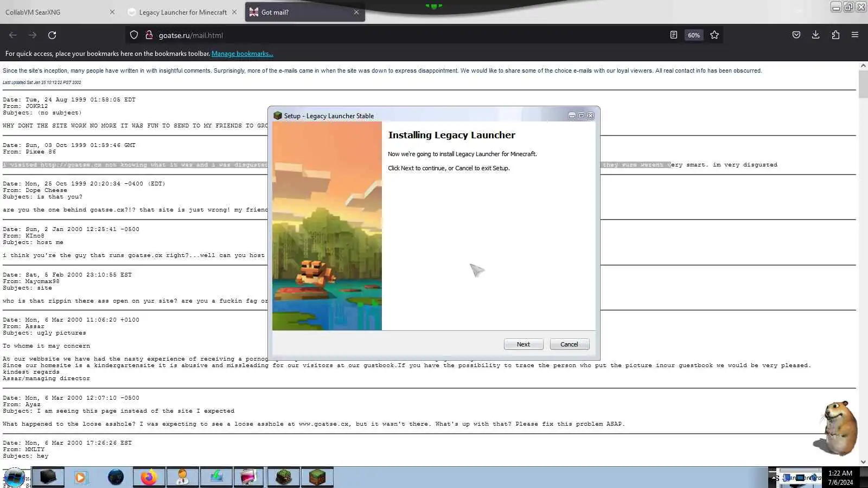This screenshot has height=488, width=868.
Task: Toggle reader view in the address bar
Action: [x=674, y=35]
